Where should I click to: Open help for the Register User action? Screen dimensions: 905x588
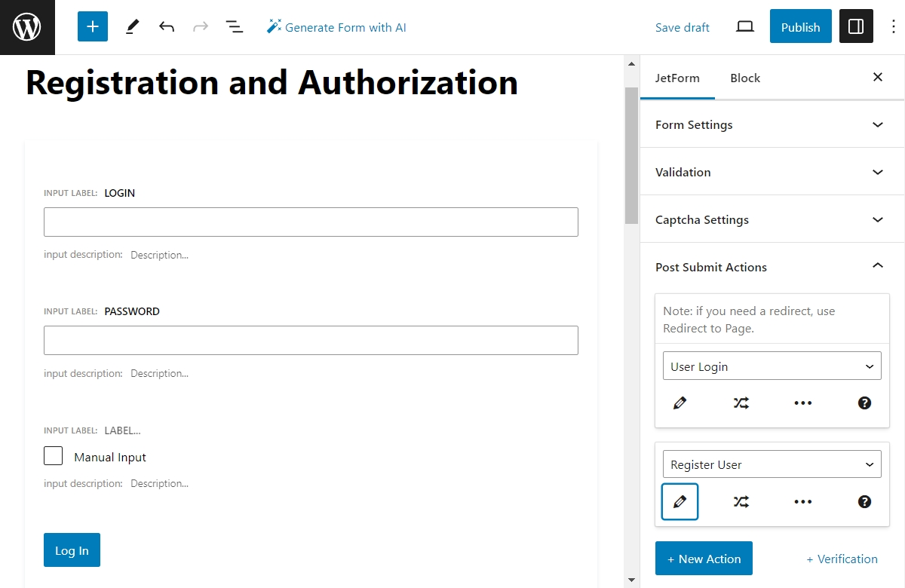pyautogui.click(x=864, y=501)
